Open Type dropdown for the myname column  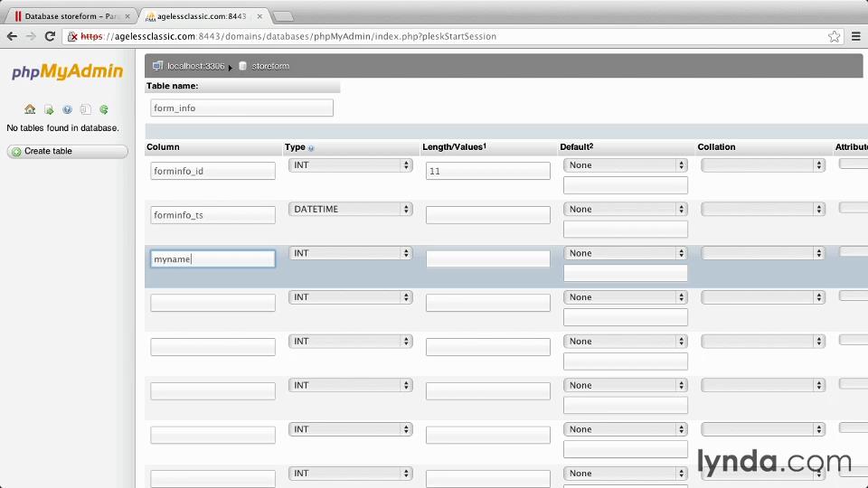coord(350,253)
